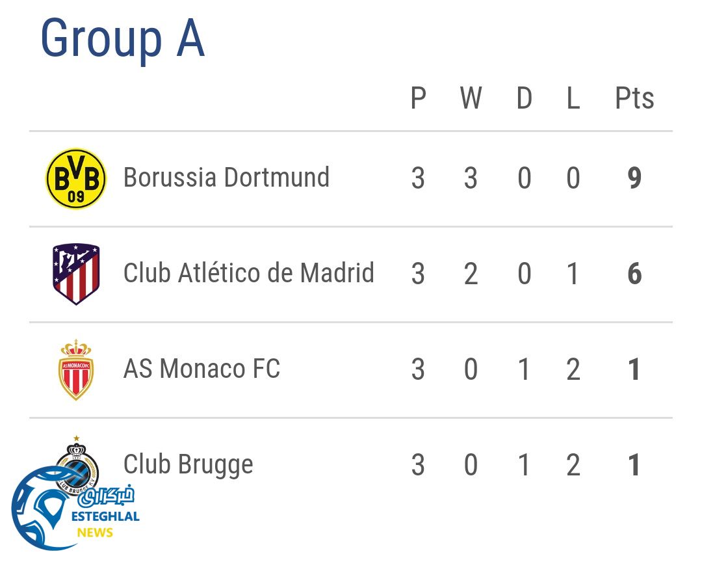Open the Club Atlético de Madrid link

[248, 273]
